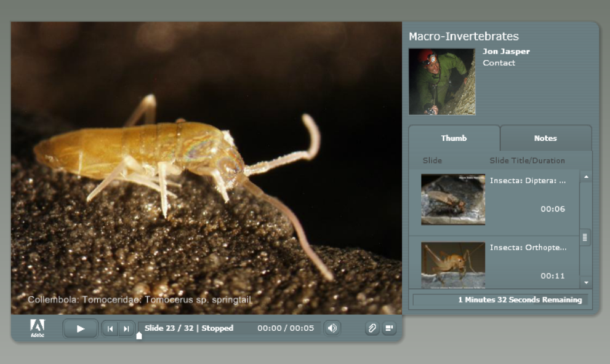Click Jon Jasper presenter name
This screenshot has height=364, width=610.
tap(506, 52)
